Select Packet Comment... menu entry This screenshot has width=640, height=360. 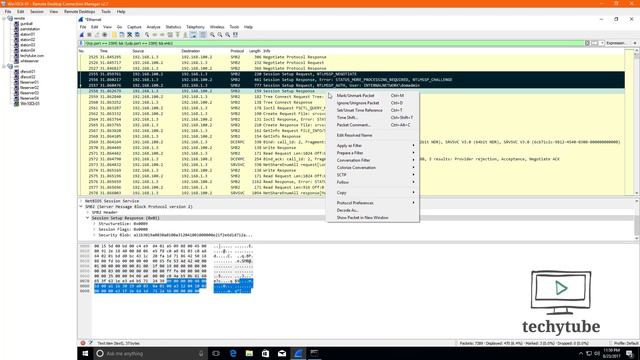point(373,125)
